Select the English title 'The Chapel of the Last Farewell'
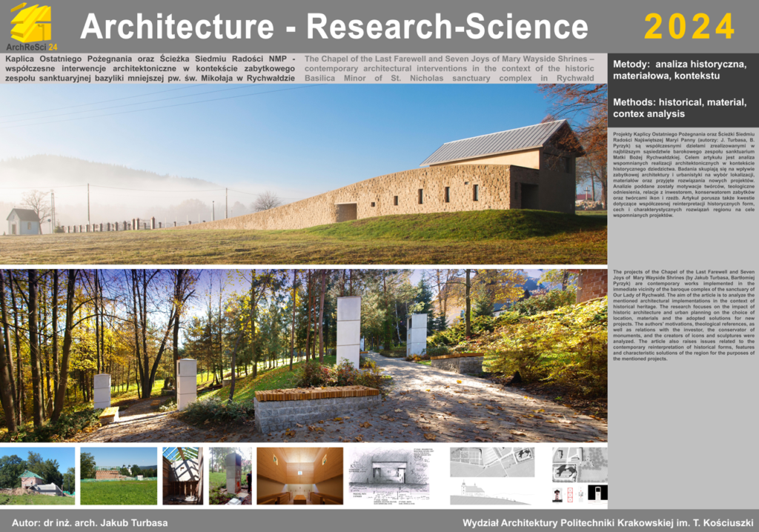This screenshot has width=759, height=532. click(449, 68)
